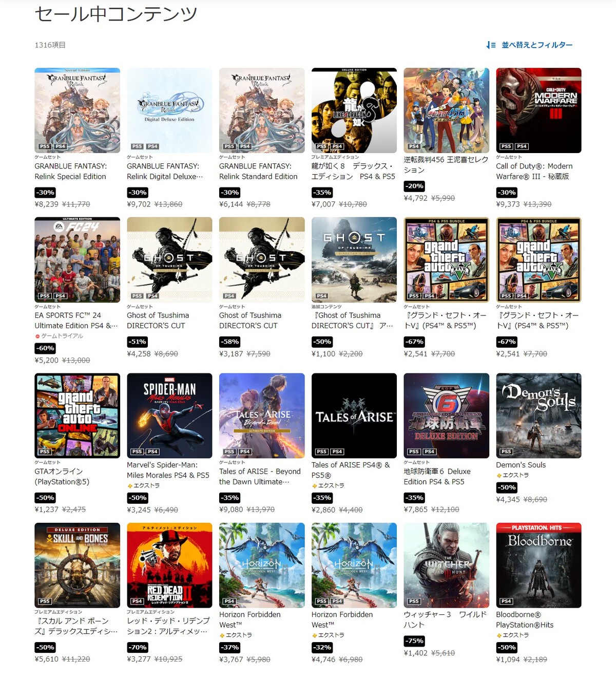Click the エクストラ plus icon under Spider-Man Miles Morales

click(130, 486)
